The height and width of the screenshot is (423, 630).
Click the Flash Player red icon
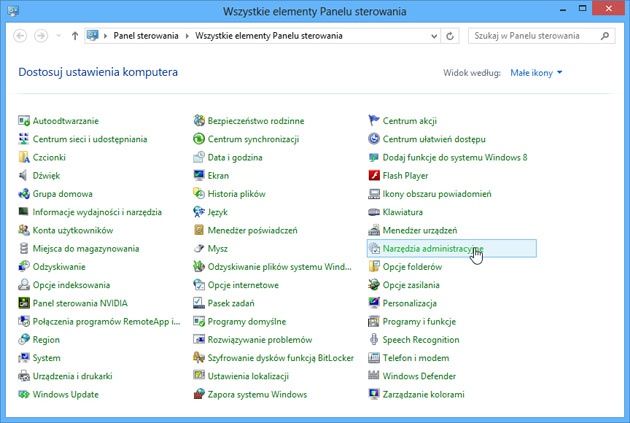pos(374,175)
